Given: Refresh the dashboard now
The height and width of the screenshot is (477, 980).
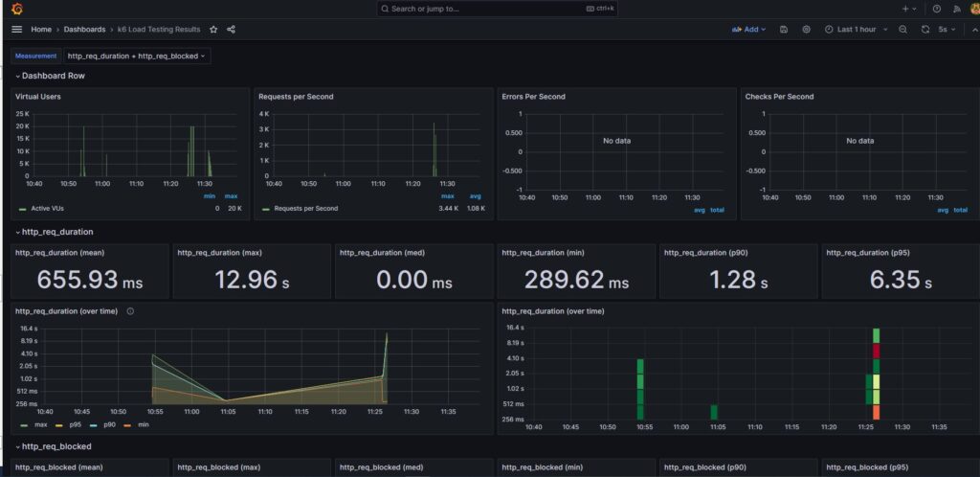Looking at the screenshot, I should pyautogui.click(x=924, y=30).
